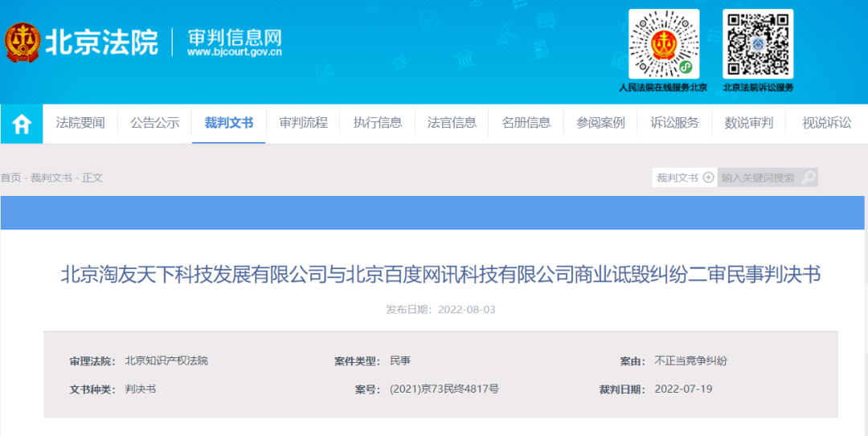Viewport: 868px width, 436px height.
Task: Click the 北京法院 header text
Action: [x=102, y=42]
